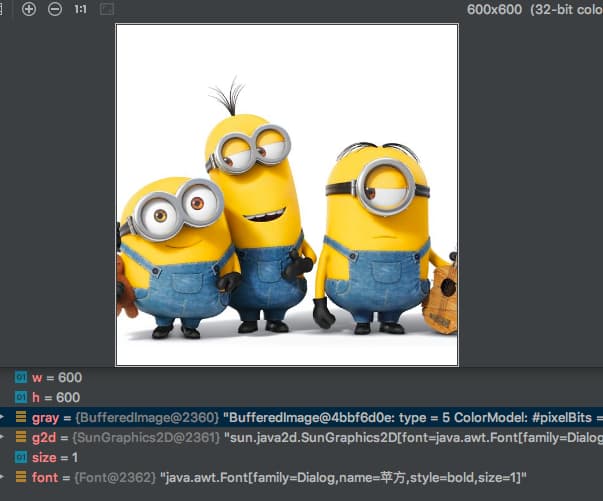Select the h = 600 variable
This screenshot has height=501, width=603.
coord(56,397)
